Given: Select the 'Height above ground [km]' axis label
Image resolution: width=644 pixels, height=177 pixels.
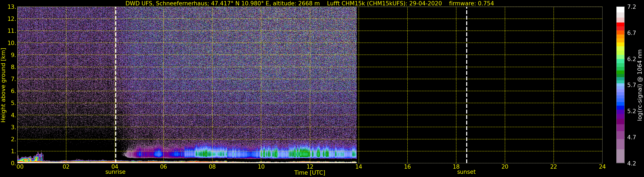Looking at the screenshot, I should 3,85.
